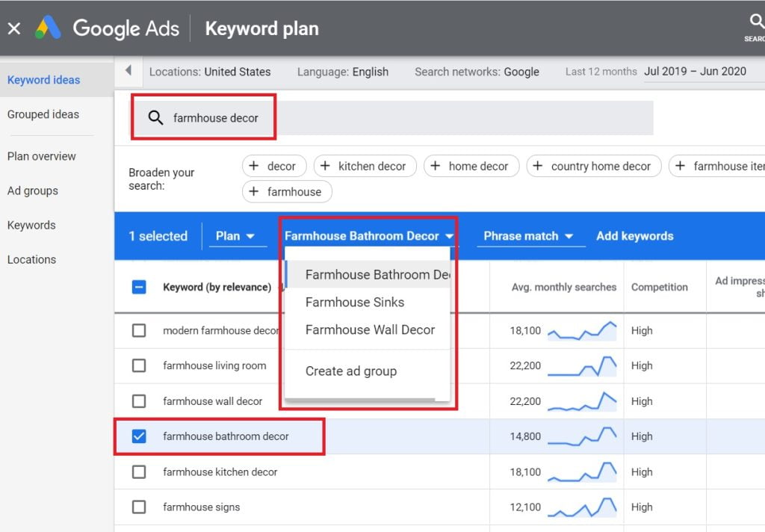Toggle the select-all keywords header checkbox
This screenshot has width=765, height=532.
[139, 287]
